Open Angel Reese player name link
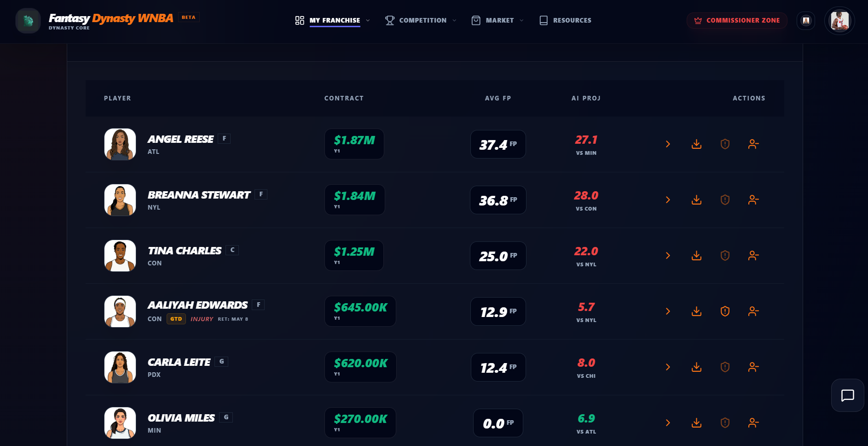The image size is (868, 446). pos(180,139)
